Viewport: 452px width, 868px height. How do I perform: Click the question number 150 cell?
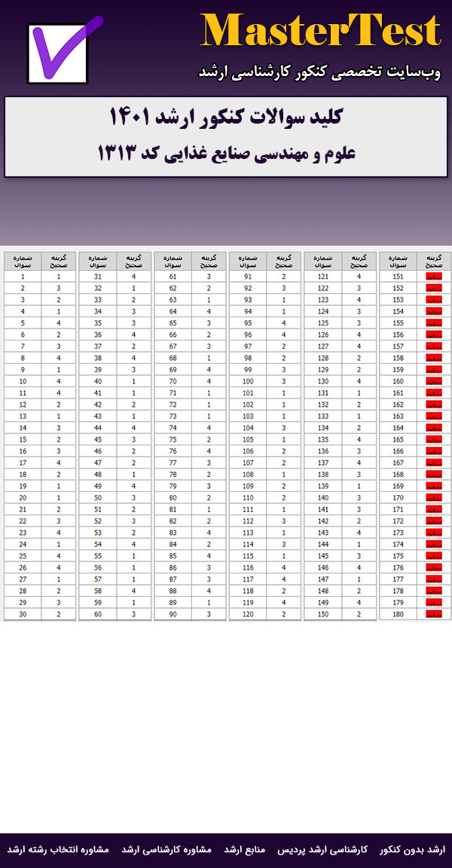click(x=322, y=614)
